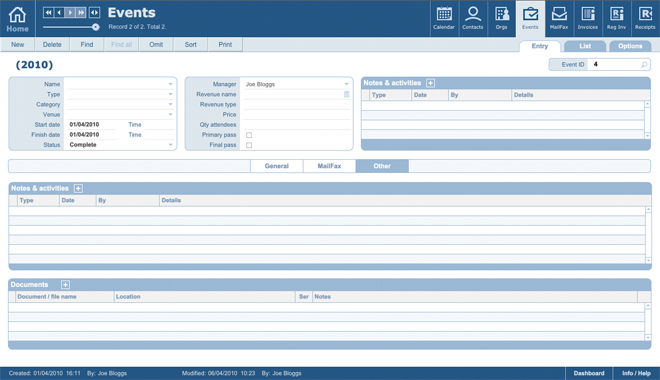660x380 pixels.
Task: Add note in lower Notes & activities panel
Action: pyautogui.click(x=78, y=188)
